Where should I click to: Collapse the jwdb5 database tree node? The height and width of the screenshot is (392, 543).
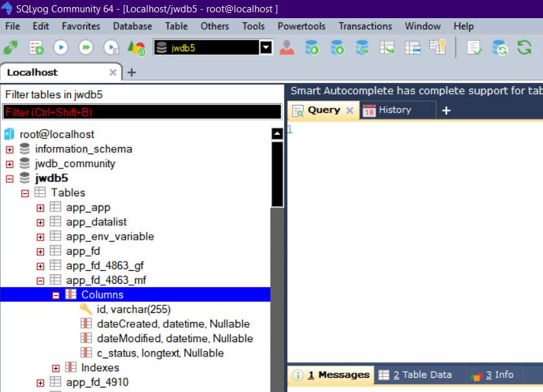(9, 178)
